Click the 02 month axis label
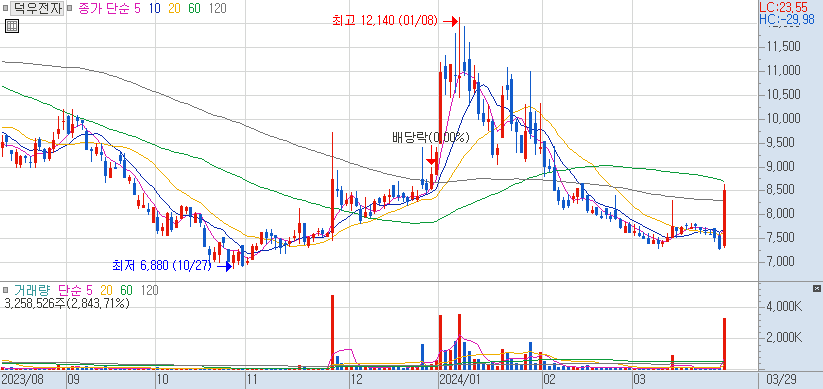Screen dimensions: 823x389 point(550,379)
